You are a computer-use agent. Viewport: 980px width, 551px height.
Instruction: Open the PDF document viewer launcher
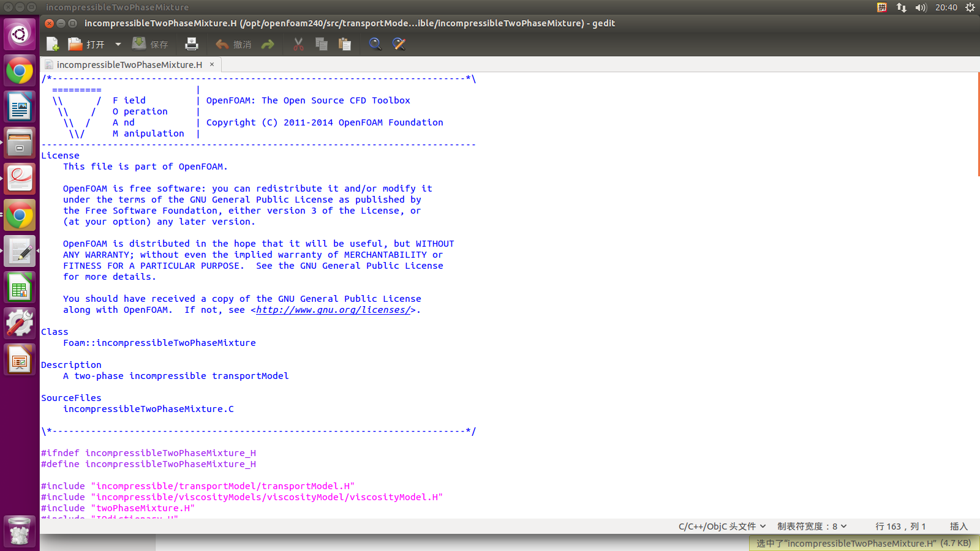point(20,179)
